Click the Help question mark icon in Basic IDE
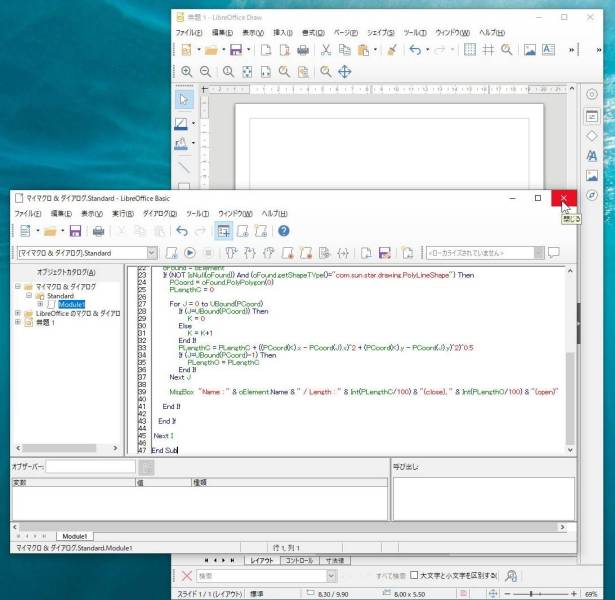Image resolution: width=615 pixels, height=600 pixels. [x=284, y=231]
